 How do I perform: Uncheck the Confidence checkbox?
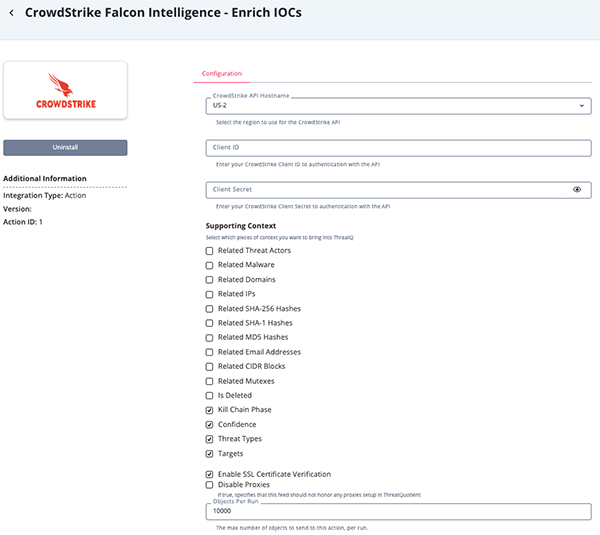point(209,424)
